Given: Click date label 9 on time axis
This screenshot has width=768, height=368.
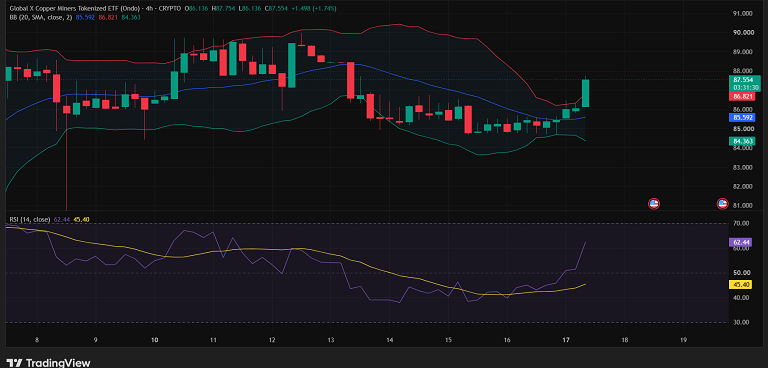Looking at the screenshot, I should click(x=96, y=340).
